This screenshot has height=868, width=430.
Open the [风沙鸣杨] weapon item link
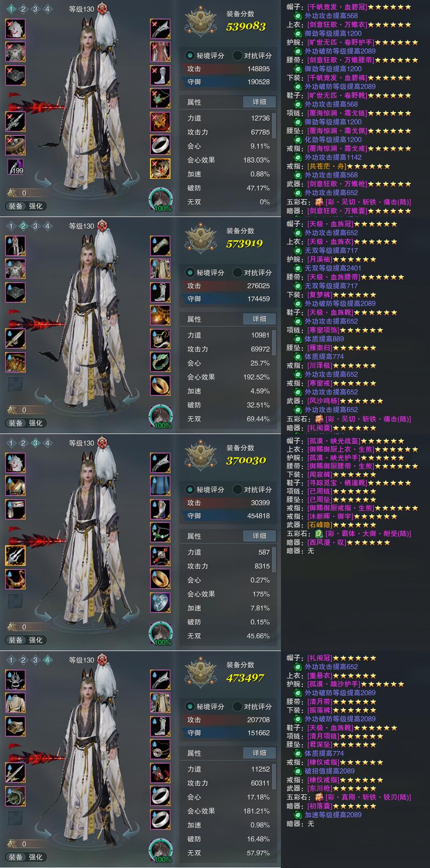click(323, 401)
